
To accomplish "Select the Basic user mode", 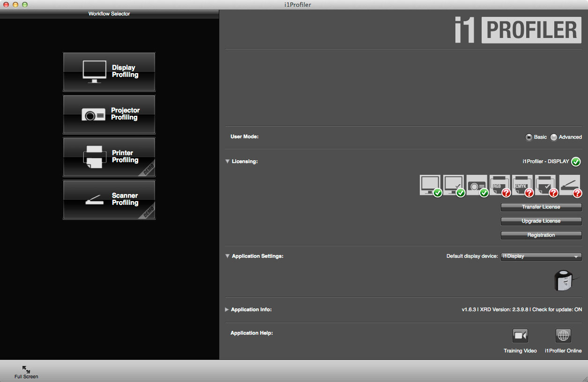I will tap(529, 137).
